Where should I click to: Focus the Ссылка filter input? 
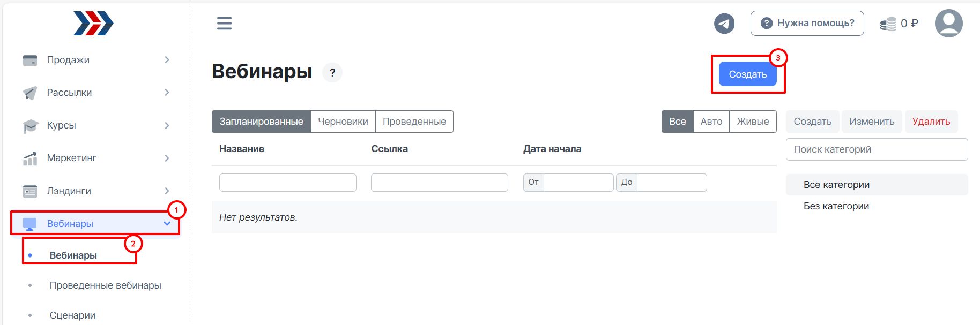pyautogui.click(x=440, y=183)
